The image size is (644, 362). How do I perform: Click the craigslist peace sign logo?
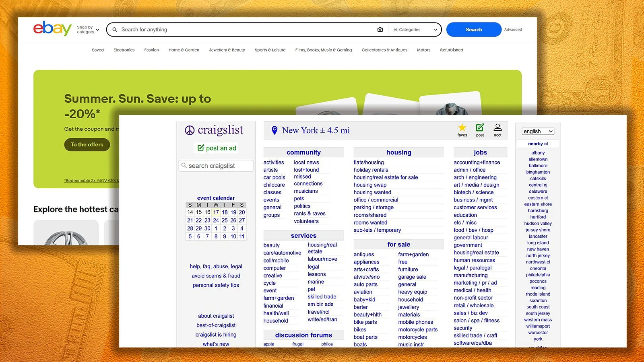190,130
